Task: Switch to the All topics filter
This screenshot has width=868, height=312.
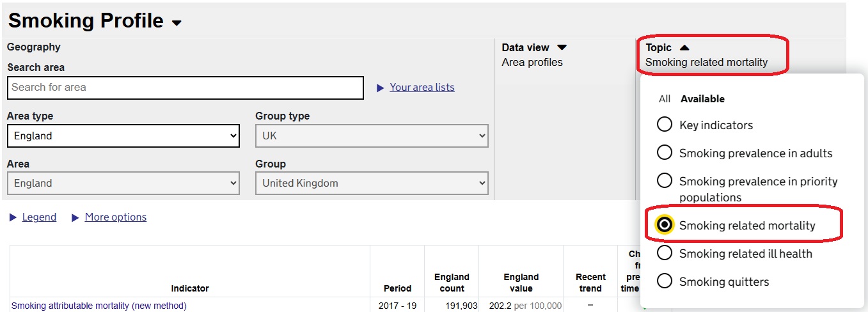Action: pyautogui.click(x=665, y=99)
